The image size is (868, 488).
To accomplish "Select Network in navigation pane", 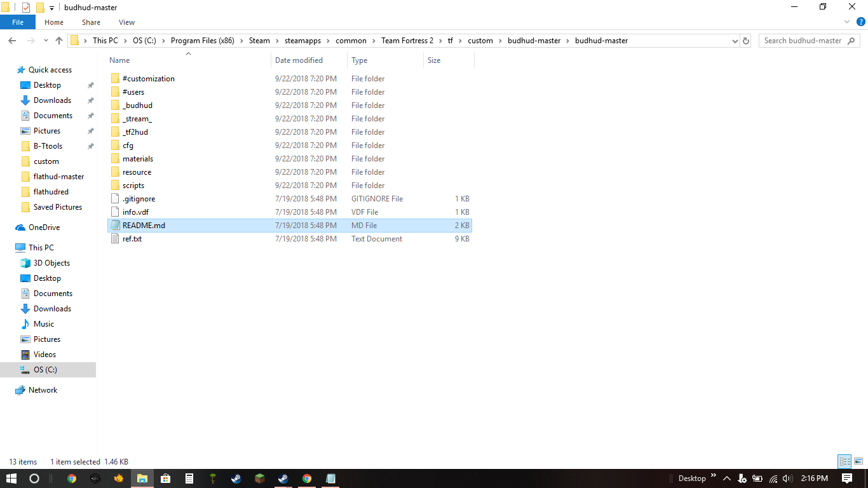I will click(43, 390).
